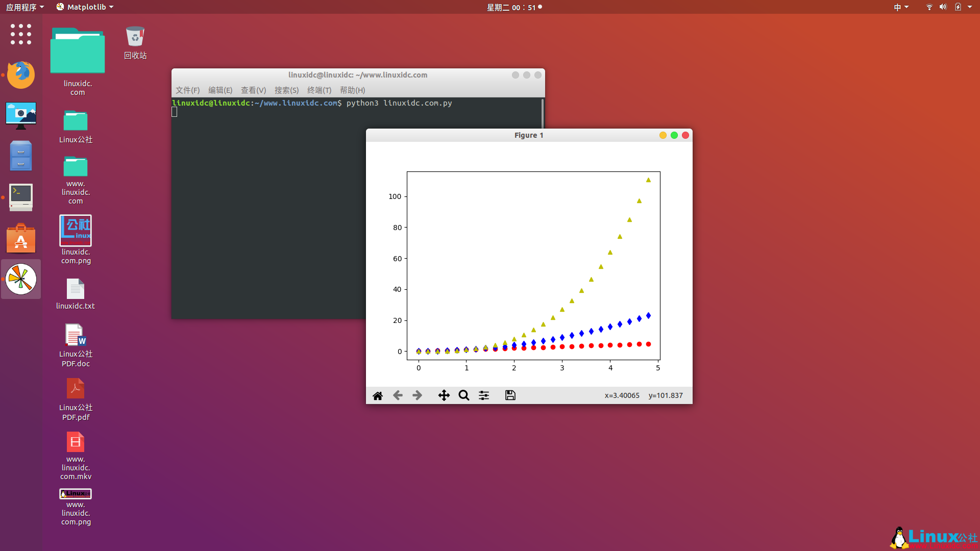Toggle the Pan axes tool
The width and height of the screenshot is (980, 551).
444,395
